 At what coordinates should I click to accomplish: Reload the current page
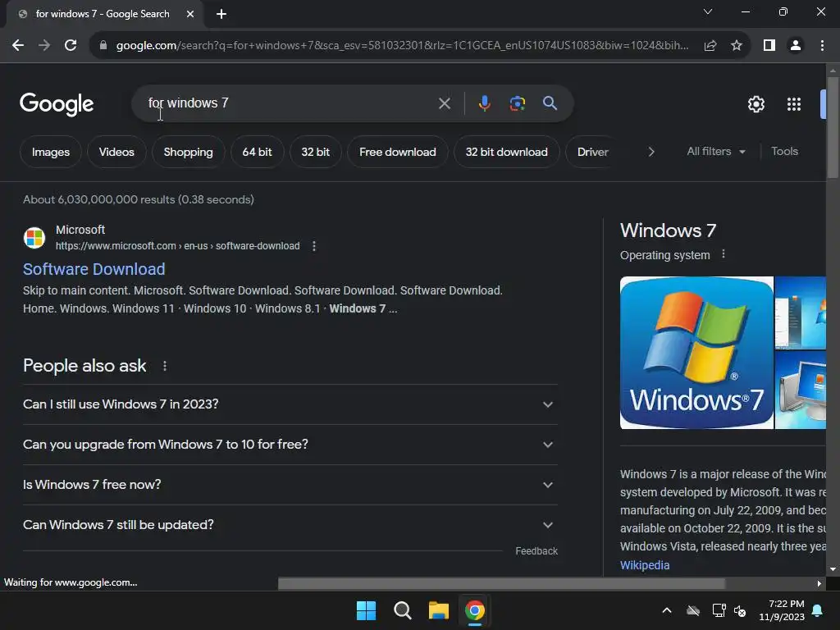71,46
